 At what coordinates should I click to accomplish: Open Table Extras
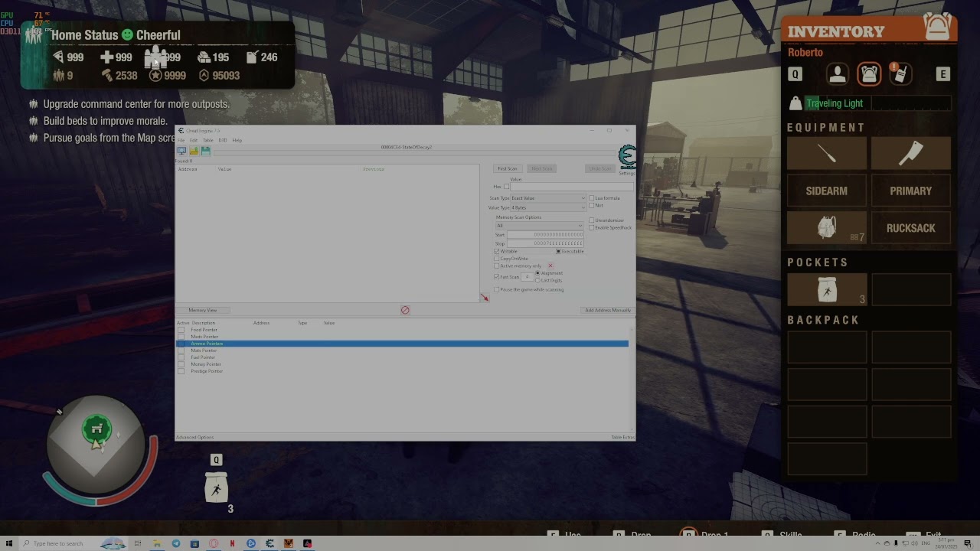point(622,437)
